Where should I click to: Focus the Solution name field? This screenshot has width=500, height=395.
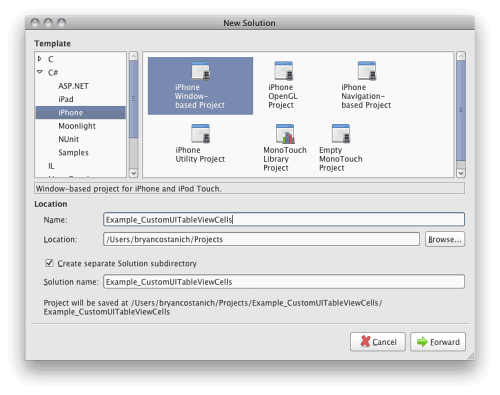[284, 282]
